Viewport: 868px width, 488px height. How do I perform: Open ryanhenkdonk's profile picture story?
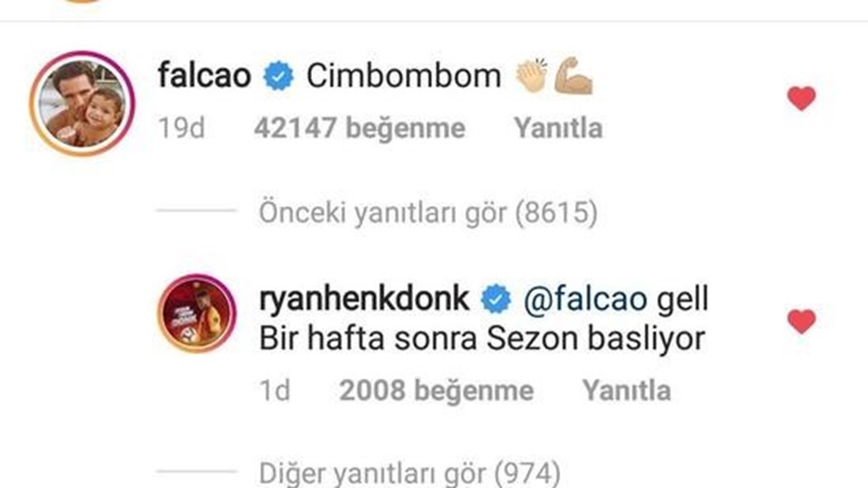[197, 314]
